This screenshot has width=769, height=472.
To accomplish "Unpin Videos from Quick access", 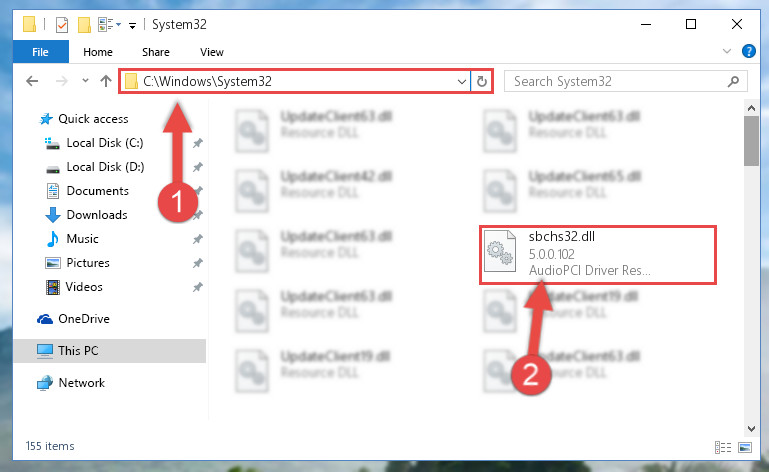I will (x=198, y=287).
